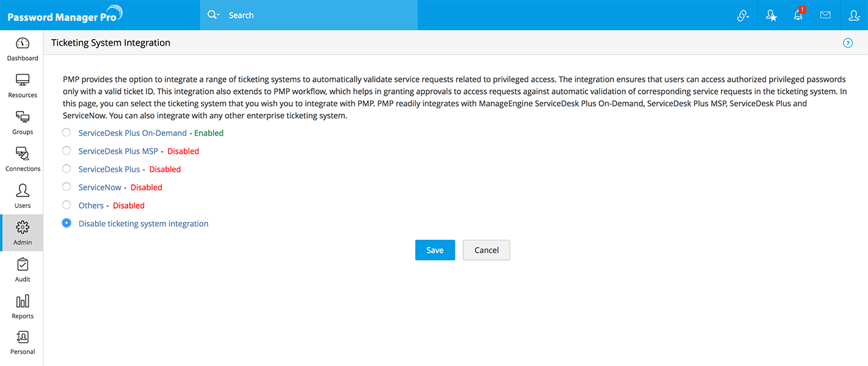
Task: Select the ServiceDesk Plus radio button
Action: tap(67, 168)
